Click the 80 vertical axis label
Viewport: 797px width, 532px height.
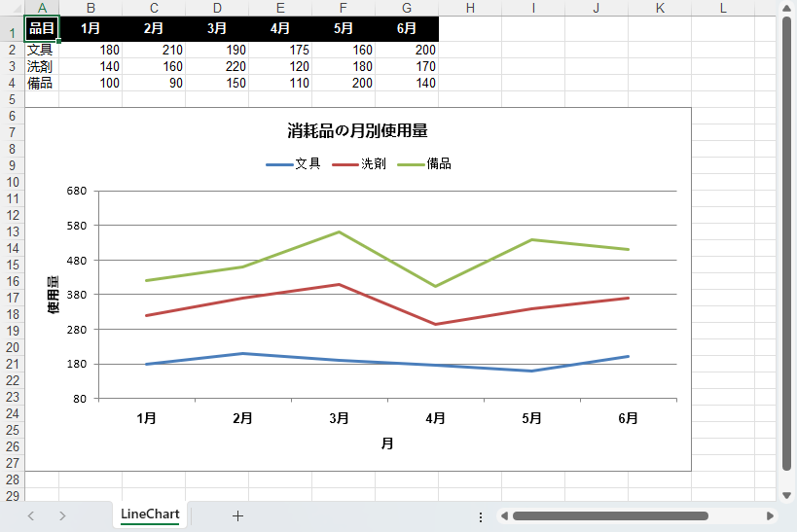[x=80, y=399]
